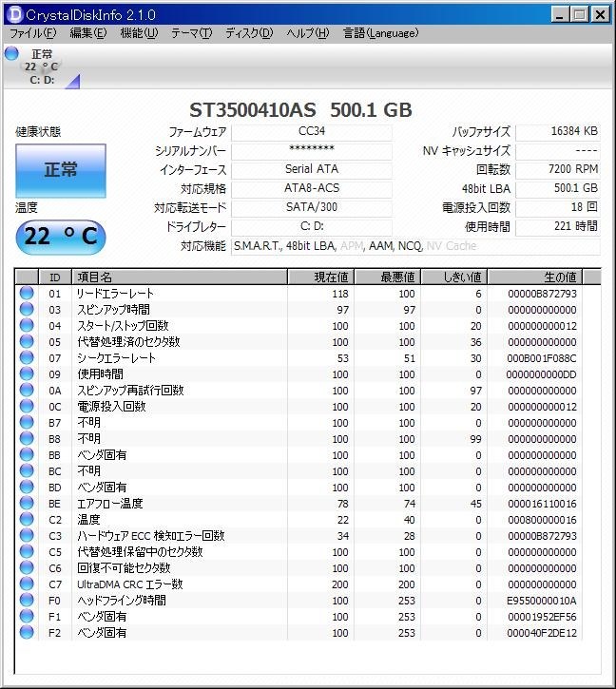The width and height of the screenshot is (616, 689).
Task: Click the SATA/300 transfer mode field
Action: (x=312, y=207)
